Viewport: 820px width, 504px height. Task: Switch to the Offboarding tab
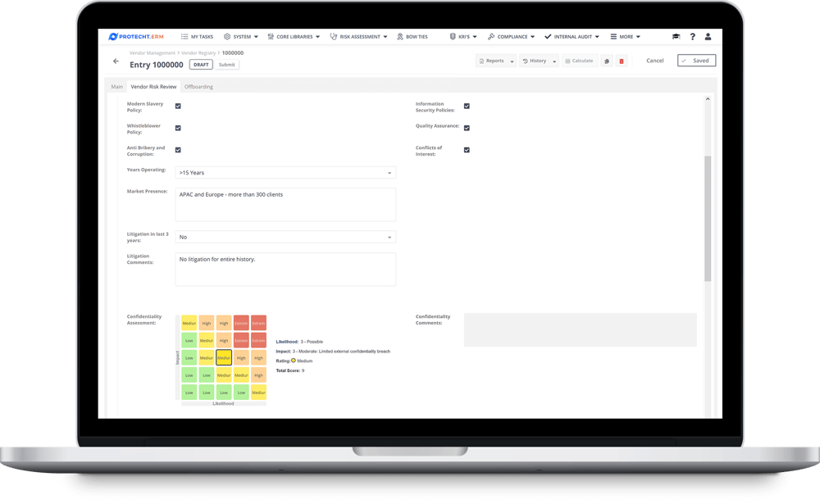[198, 86]
